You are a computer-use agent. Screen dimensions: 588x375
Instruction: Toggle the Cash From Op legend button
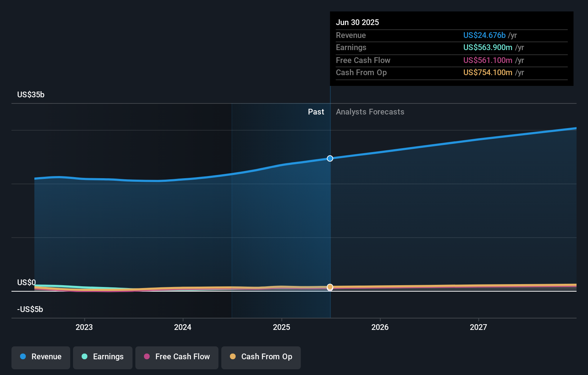pyautogui.click(x=261, y=357)
